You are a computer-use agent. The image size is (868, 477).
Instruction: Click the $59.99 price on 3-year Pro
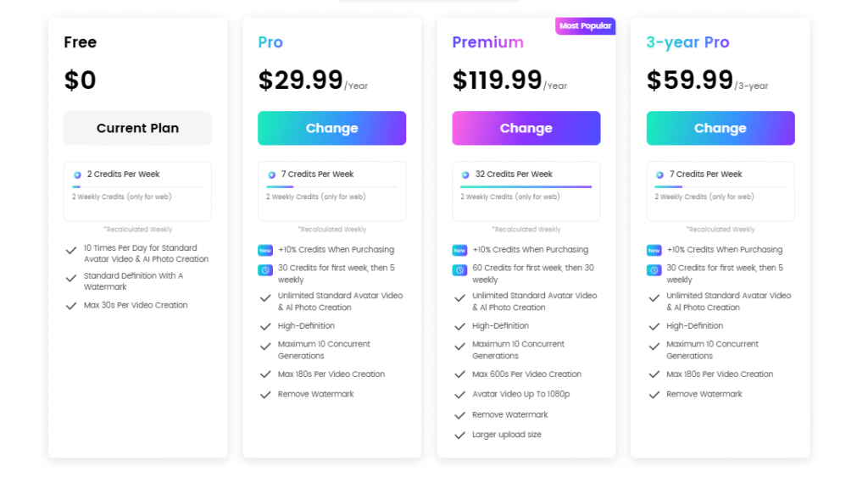(x=690, y=80)
